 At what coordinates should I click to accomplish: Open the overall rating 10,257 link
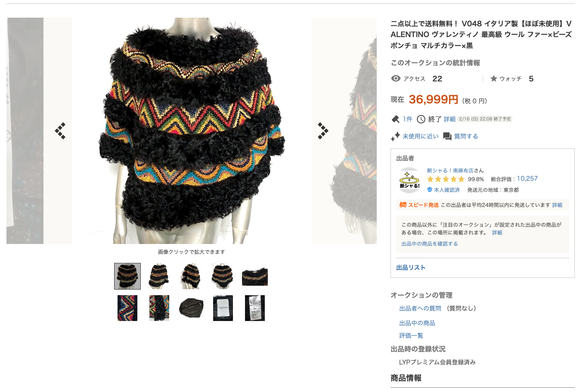coord(527,179)
